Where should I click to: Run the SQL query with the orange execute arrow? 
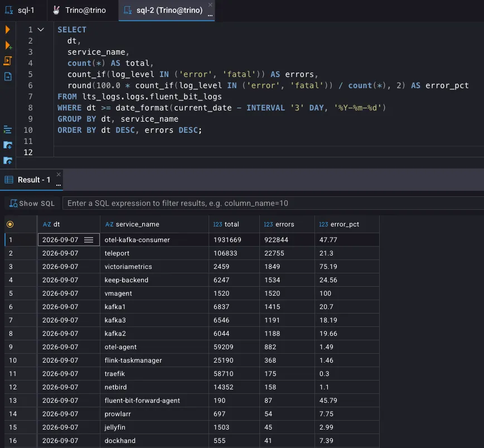coord(8,30)
